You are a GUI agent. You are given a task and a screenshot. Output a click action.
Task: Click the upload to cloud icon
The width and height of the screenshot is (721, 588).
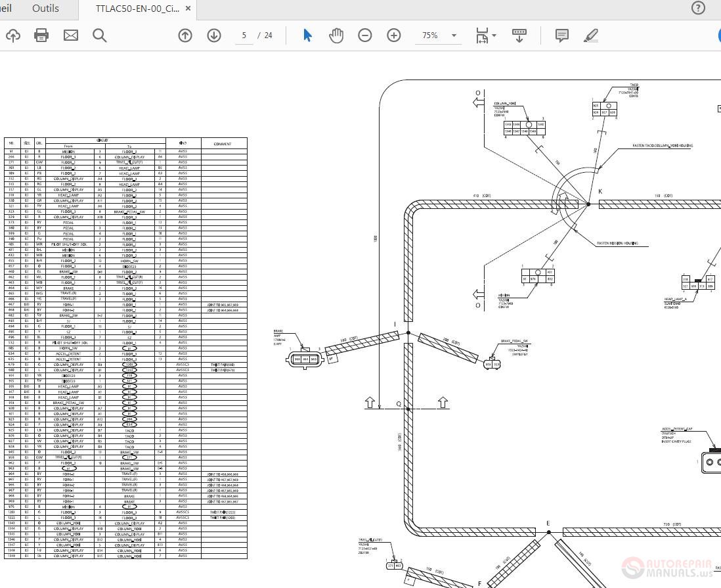[x=13, y=35]
